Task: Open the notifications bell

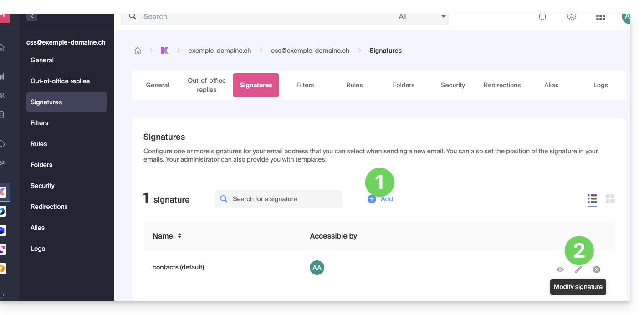Action: (542, 17)
